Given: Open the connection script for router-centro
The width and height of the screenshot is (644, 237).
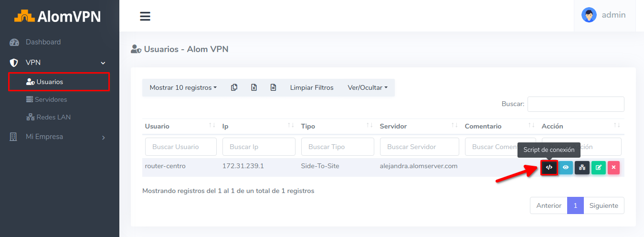Looking at the screenshot, I should (x=549, y=168).
